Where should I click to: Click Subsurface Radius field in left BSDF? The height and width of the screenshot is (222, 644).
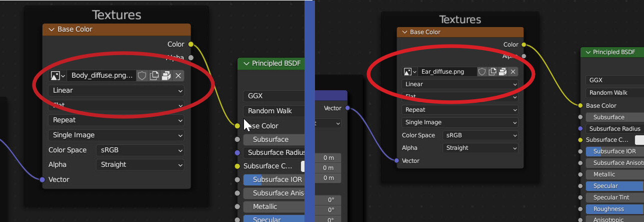[x=274, y=153]
